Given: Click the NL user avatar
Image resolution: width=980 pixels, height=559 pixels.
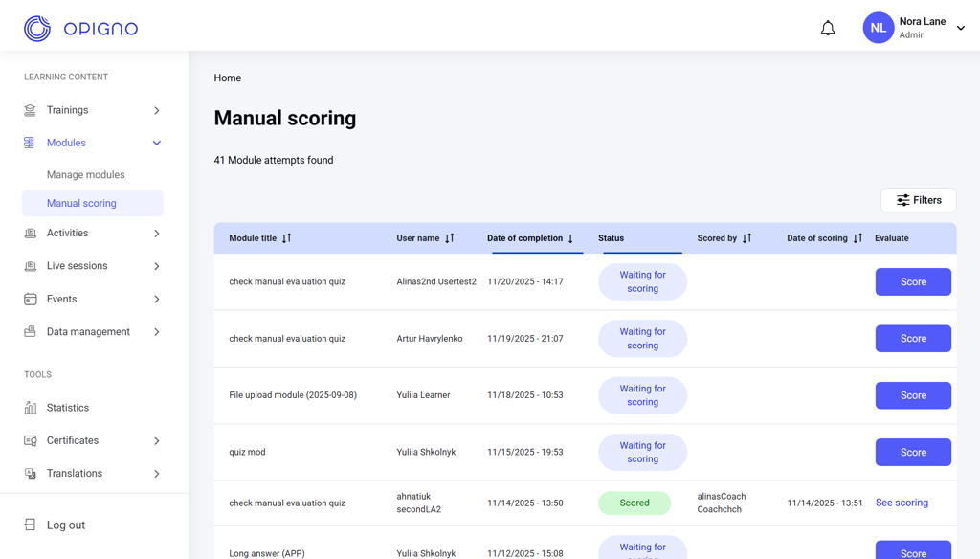Looking at the screenshot, I should [879, 28].
